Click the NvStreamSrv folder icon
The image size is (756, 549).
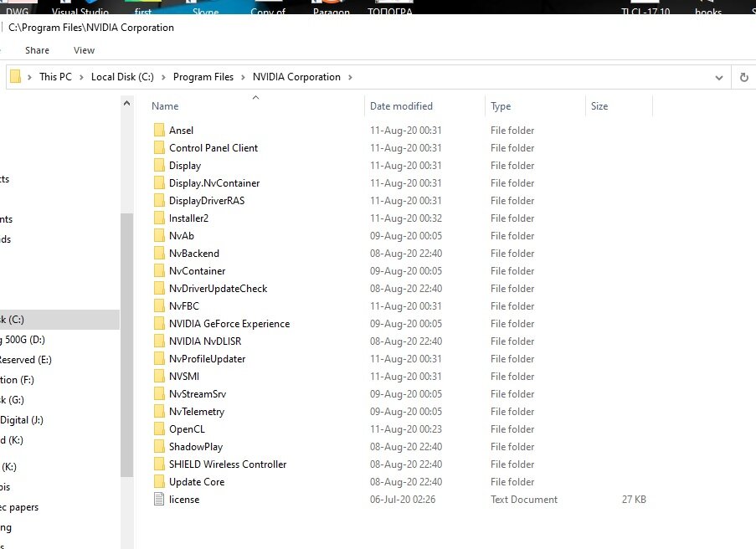pyautogui.click(x=159, y=394)
